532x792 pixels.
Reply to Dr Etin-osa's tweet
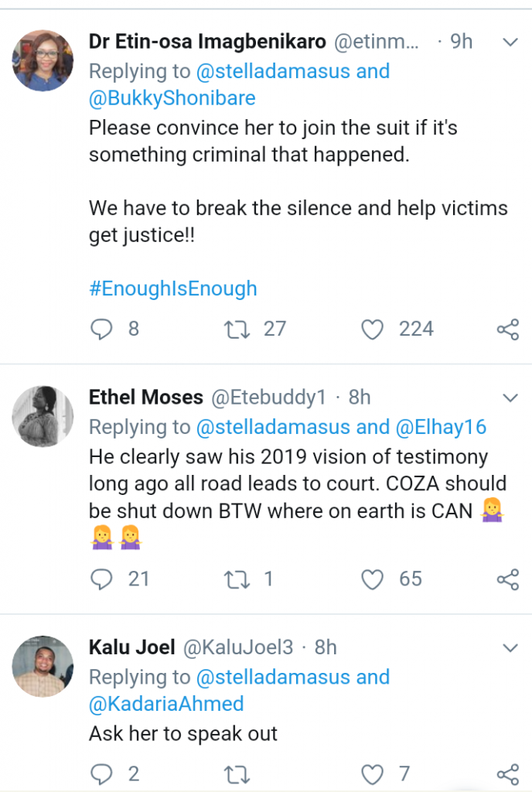tap(101, 329)
